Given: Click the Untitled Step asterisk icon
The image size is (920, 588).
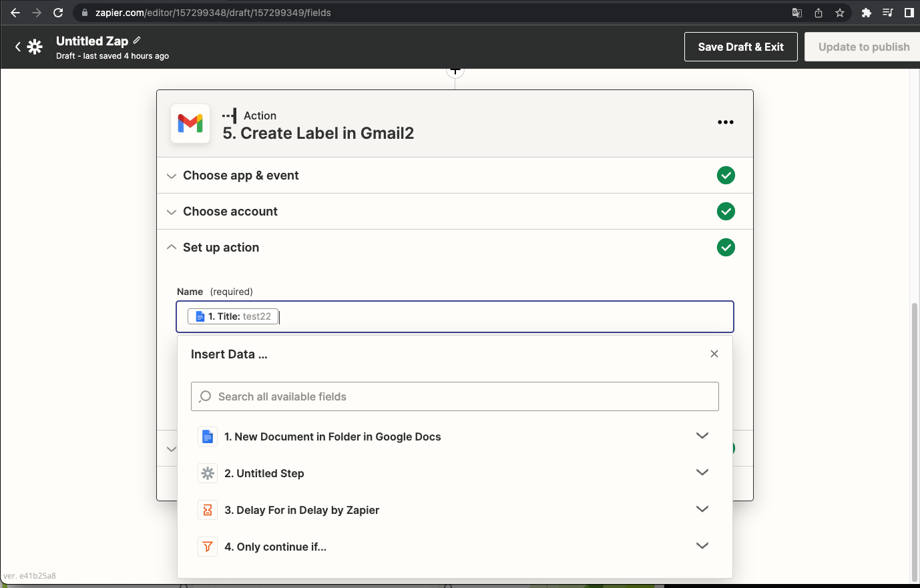Looking at the screenshot, I should (208, 474).
